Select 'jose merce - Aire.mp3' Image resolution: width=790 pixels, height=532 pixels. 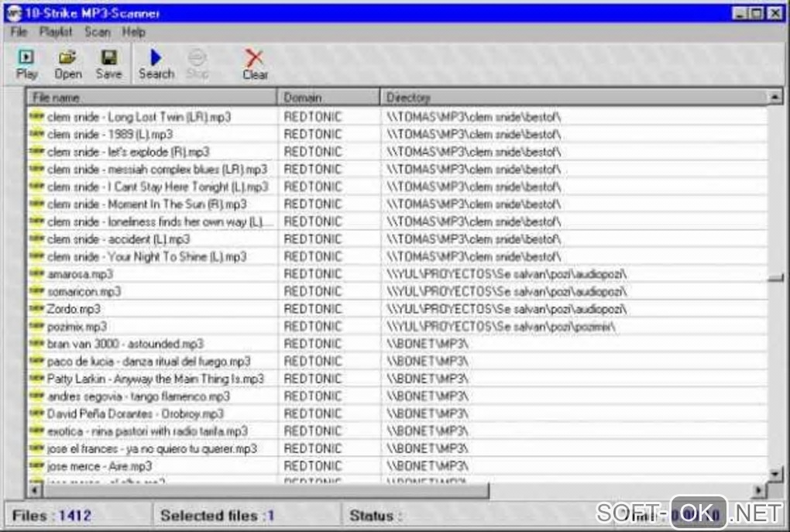(99, 466)
